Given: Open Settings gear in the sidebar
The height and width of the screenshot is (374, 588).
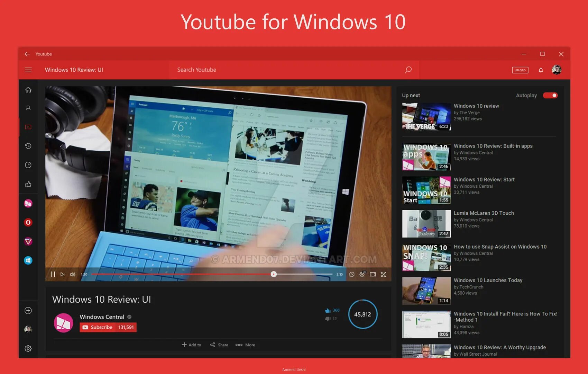Looking at the screenshot, I should [28, 349].
